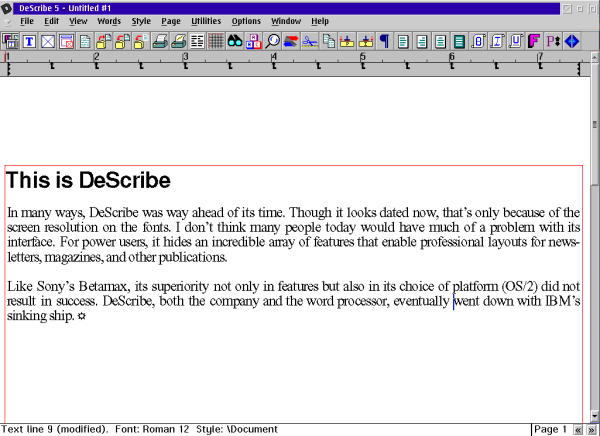The width and height of the screenshot is (600, 436).
Task: Open the system menu icon in title bar
Action: pos(7,8)
